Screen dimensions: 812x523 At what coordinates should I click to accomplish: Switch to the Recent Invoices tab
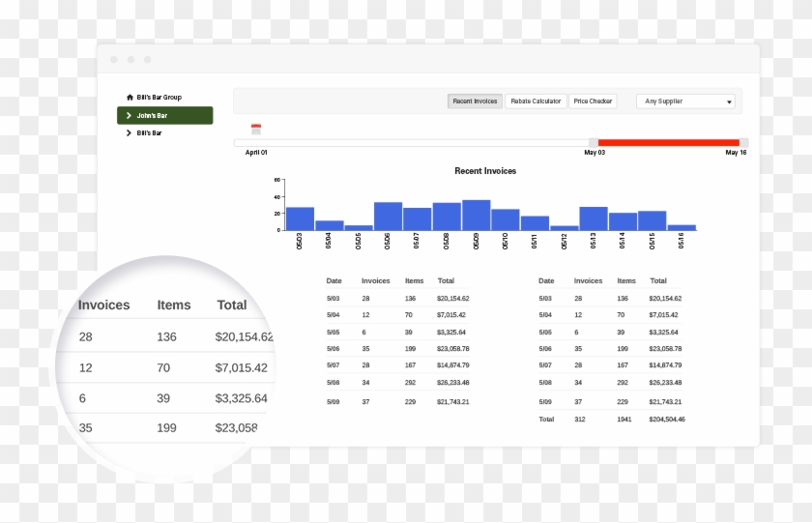(x=475, y=102)
